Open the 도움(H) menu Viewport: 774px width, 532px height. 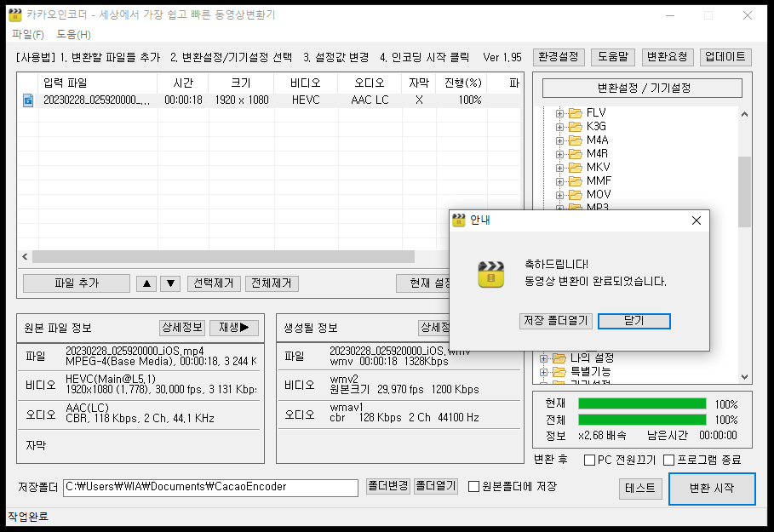(x=73, y=35)
